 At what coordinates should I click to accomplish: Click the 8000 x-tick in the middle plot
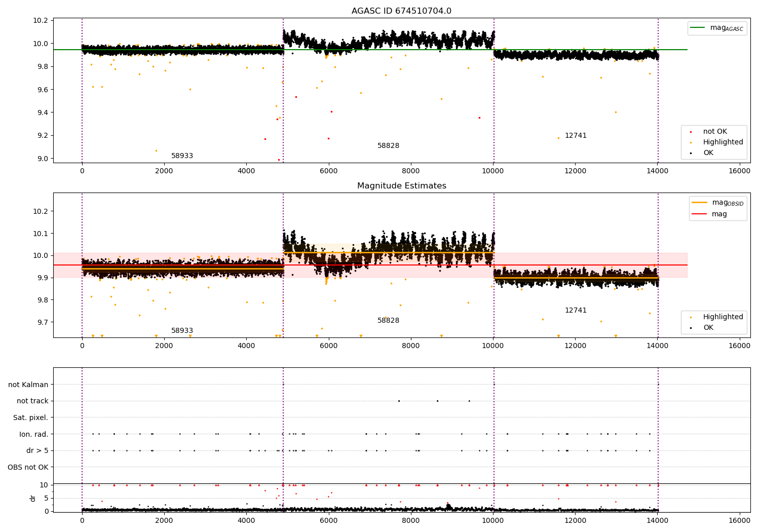[411, 346]
